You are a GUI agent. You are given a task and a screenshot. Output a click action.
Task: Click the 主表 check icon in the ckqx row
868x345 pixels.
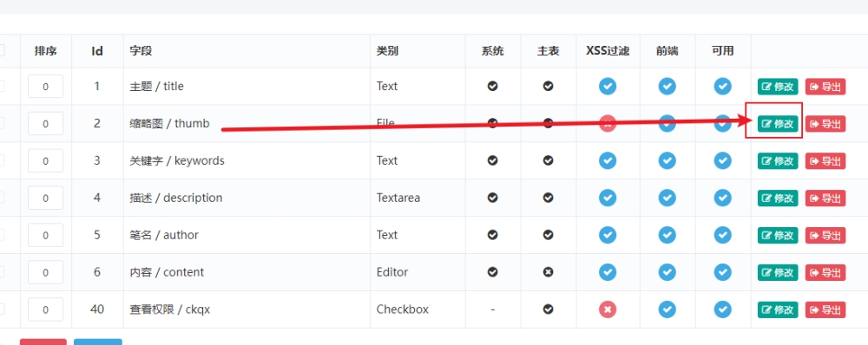coord(548,309)
